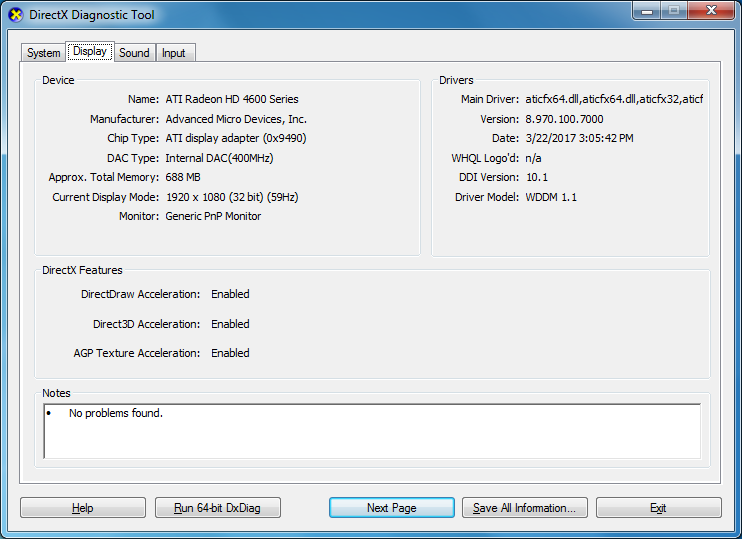
Task: Click the Next Page button
Action: pyautogui.click(x=391, y=508)
